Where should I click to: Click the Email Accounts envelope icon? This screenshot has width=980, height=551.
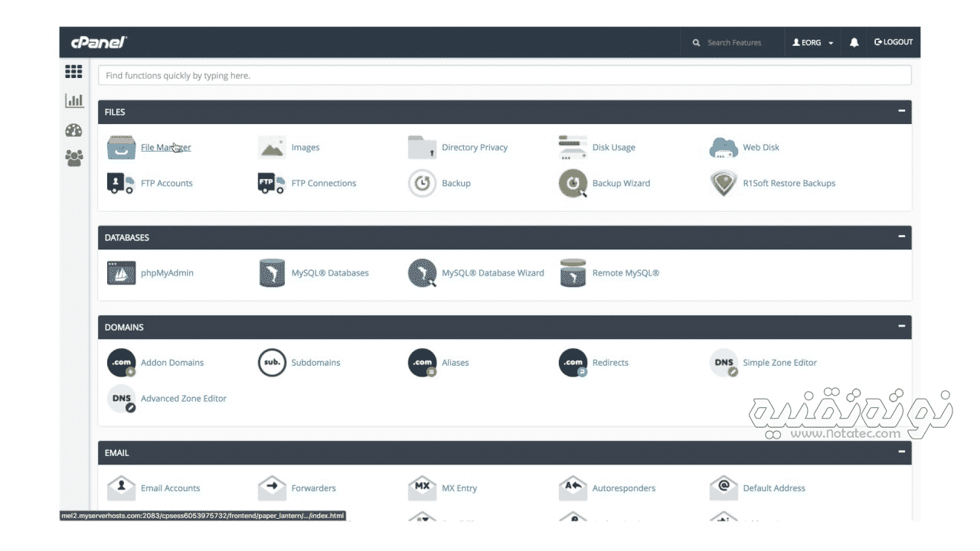122,487
